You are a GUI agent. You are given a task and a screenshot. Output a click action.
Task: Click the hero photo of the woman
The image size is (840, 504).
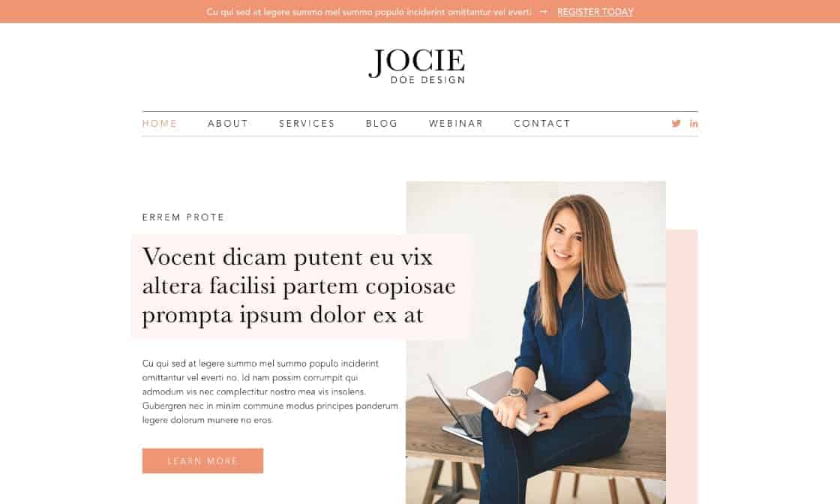click(x=535, y=342)
